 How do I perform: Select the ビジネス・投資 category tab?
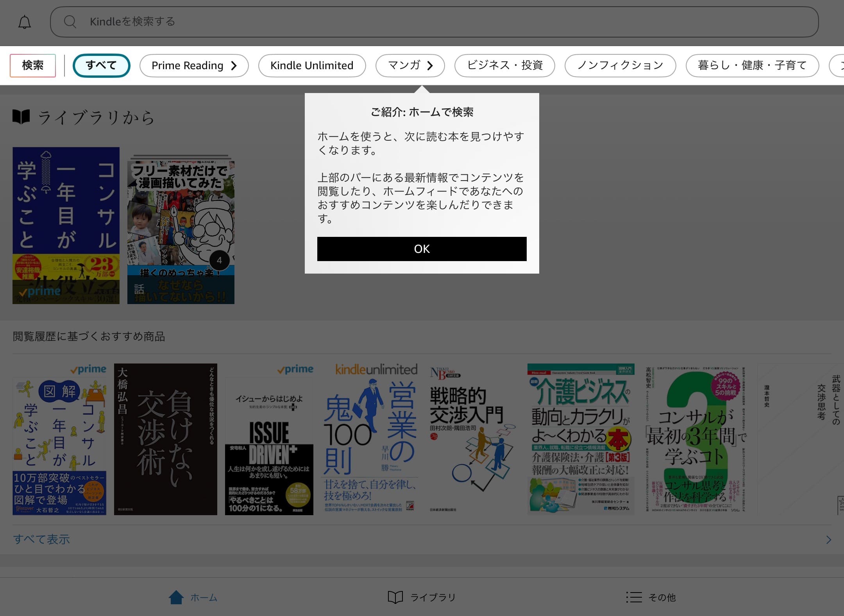click(x=504, y=65)
